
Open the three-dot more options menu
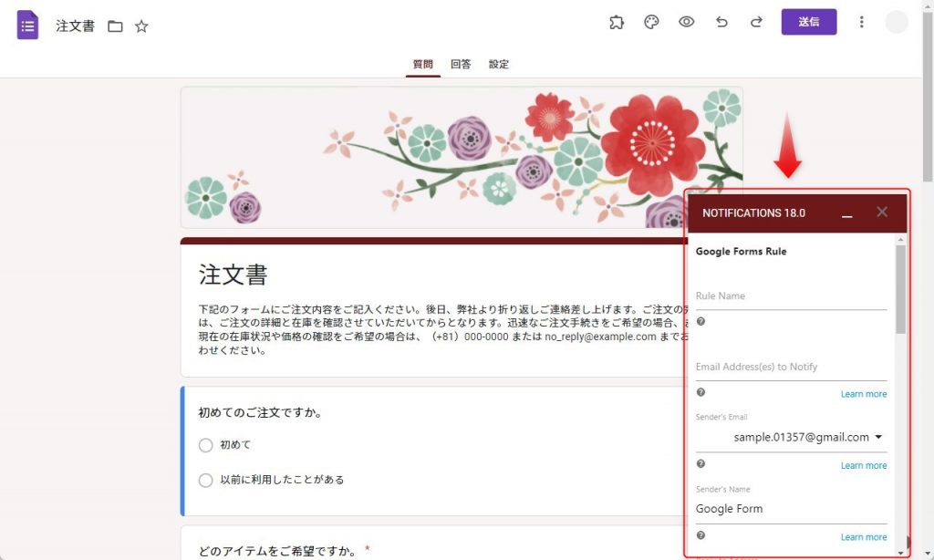pyautogui.click(x=861, y=22)
